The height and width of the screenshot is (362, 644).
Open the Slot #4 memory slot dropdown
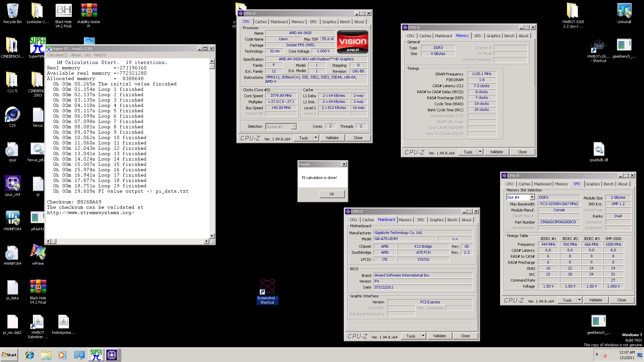532,197
